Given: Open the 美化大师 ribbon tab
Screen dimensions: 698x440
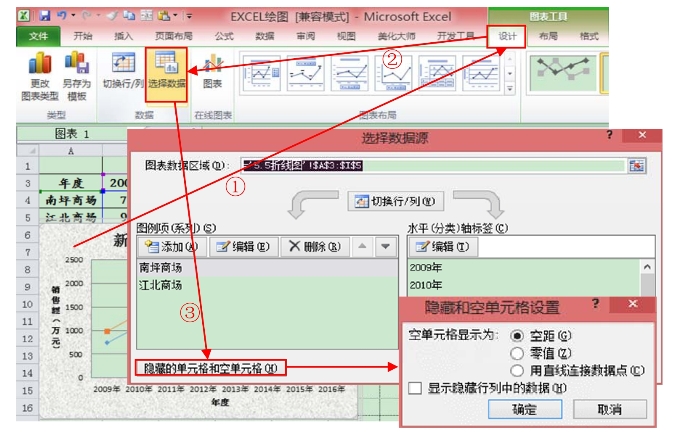Looking at the screenshot, I should point(396,36).
